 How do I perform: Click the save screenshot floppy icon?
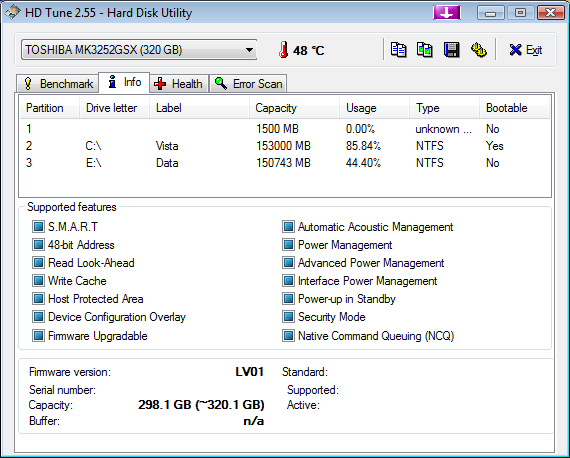point(451,50)
